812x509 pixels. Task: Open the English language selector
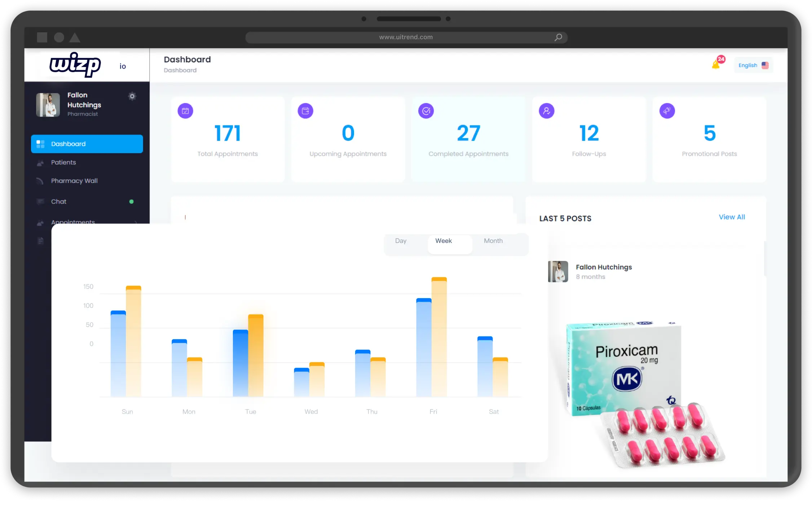tap(753, 65)
